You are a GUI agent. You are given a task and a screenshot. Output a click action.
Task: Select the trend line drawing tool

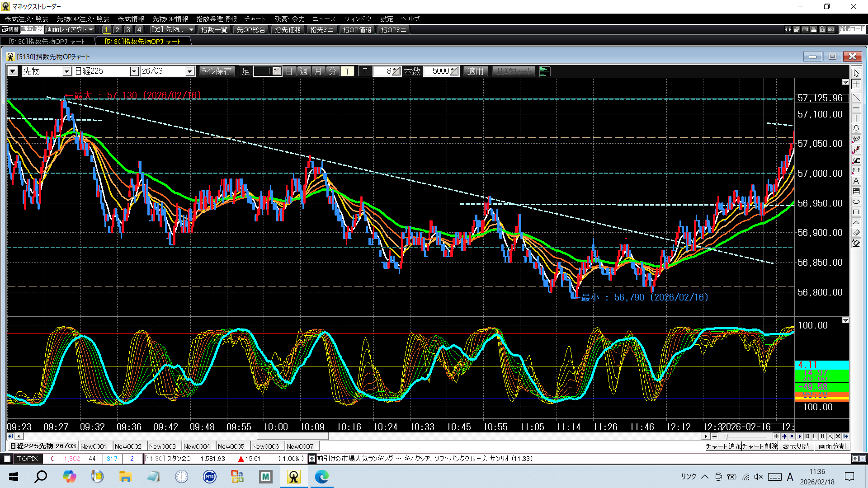pyautogui.click(x=856, y=98)
